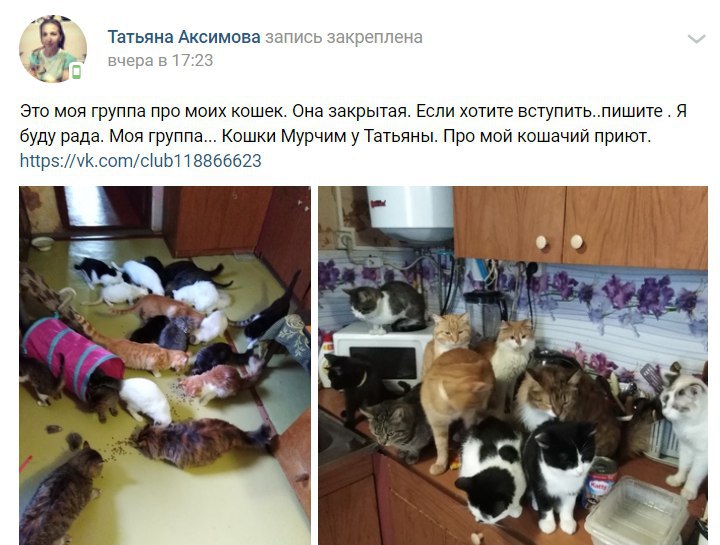Click the cat food can on counter
This screenshot has height=545, width=720.
point(599,483)
